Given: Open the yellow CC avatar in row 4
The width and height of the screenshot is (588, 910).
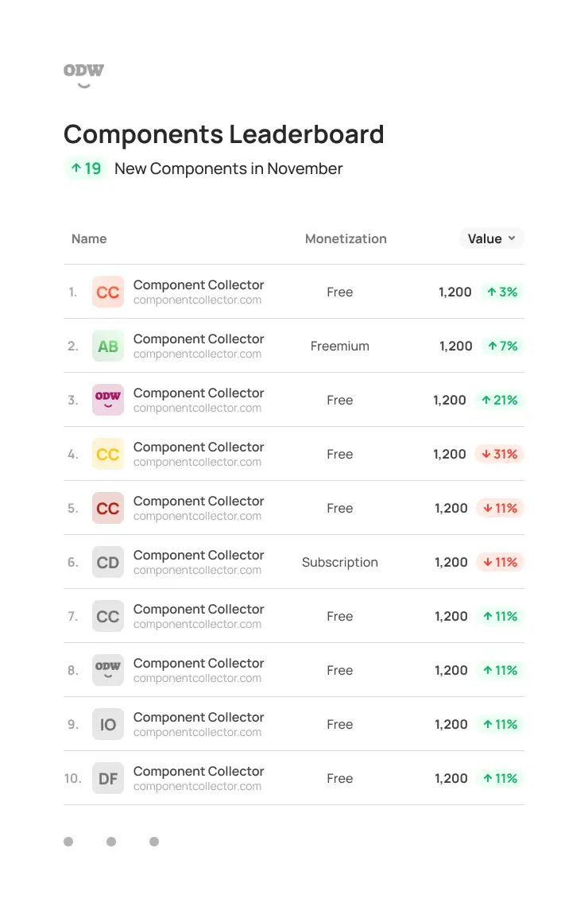Looking at the screenshot, I should click(107, 454).
